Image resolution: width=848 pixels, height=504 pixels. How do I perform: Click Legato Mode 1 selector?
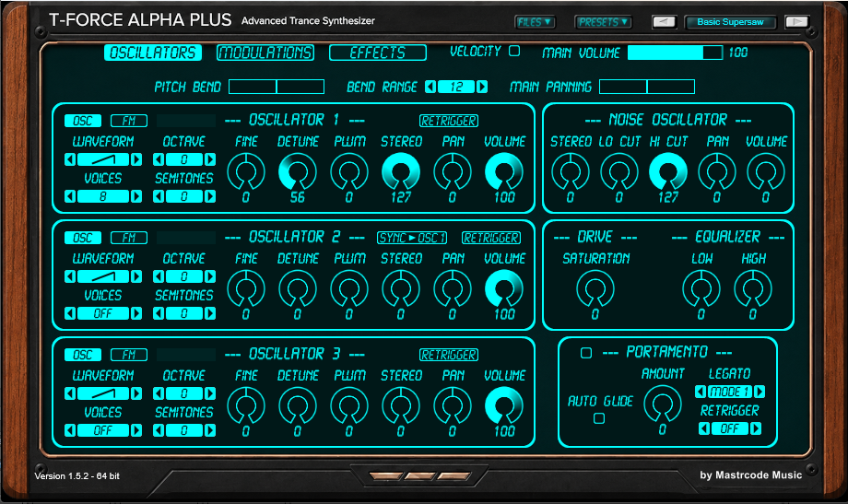(x=730, y=391)
